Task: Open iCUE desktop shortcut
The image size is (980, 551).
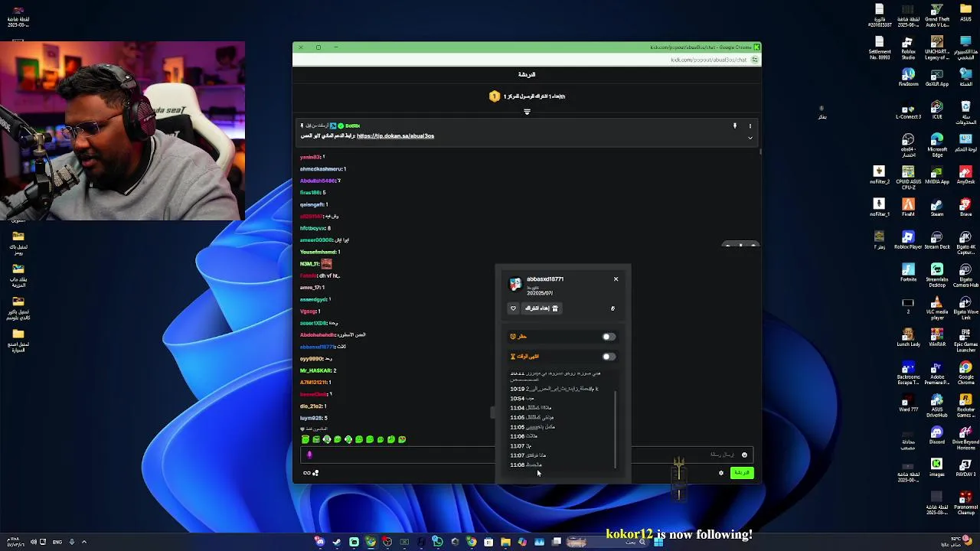Action: pos(937,110)
